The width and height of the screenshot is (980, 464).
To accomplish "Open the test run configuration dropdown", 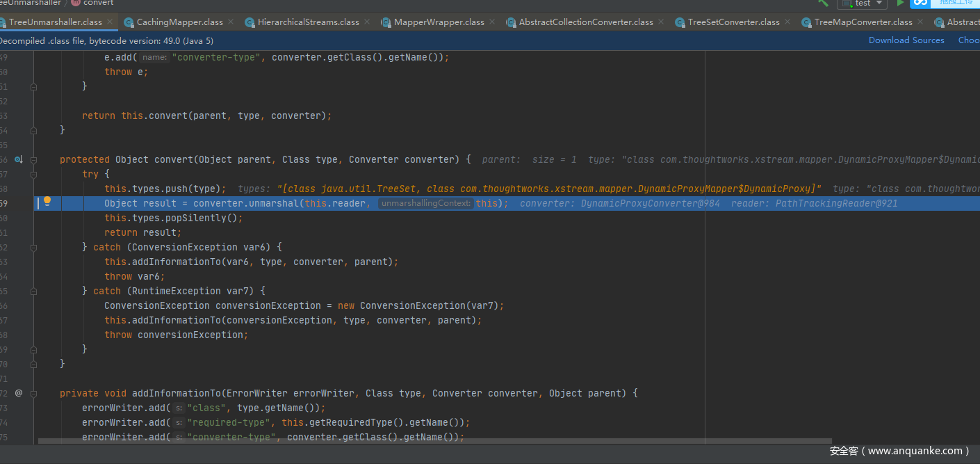I will pyautogui.click(x=863, y=3).
